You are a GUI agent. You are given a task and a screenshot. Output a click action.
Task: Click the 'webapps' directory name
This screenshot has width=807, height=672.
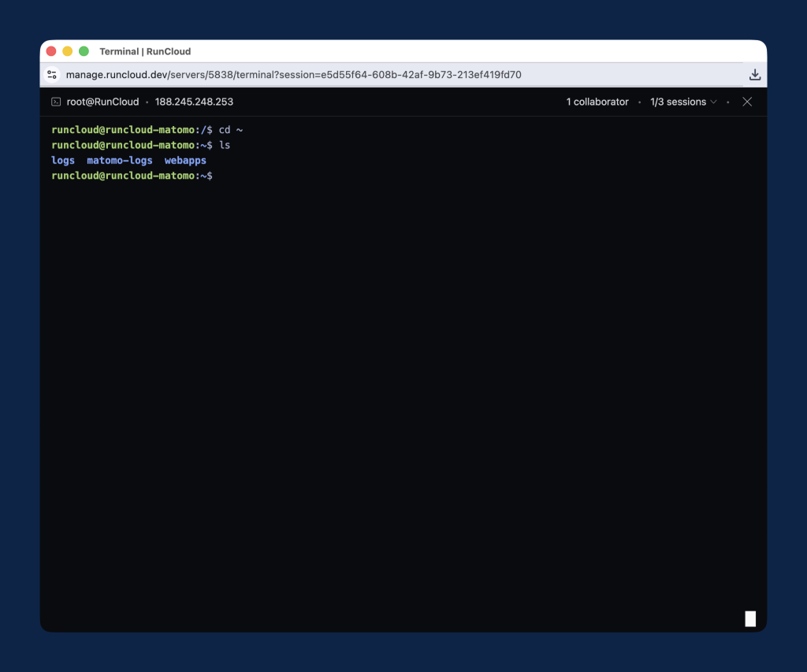185,161
